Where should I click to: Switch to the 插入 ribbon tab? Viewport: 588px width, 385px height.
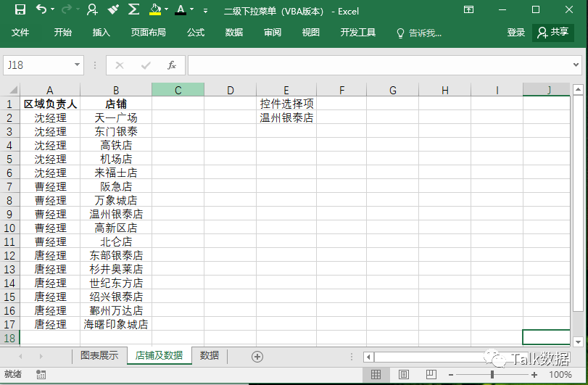pos(102,33)
